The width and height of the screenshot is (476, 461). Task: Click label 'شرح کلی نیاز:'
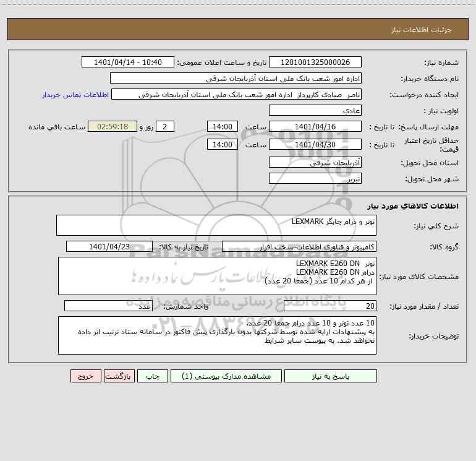[x=436, y=226]
